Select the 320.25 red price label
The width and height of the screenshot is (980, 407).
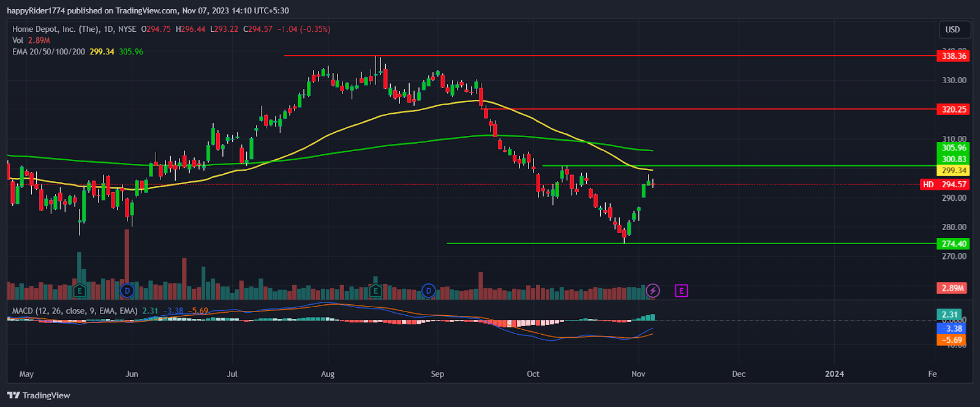click(x=954, y=110)
